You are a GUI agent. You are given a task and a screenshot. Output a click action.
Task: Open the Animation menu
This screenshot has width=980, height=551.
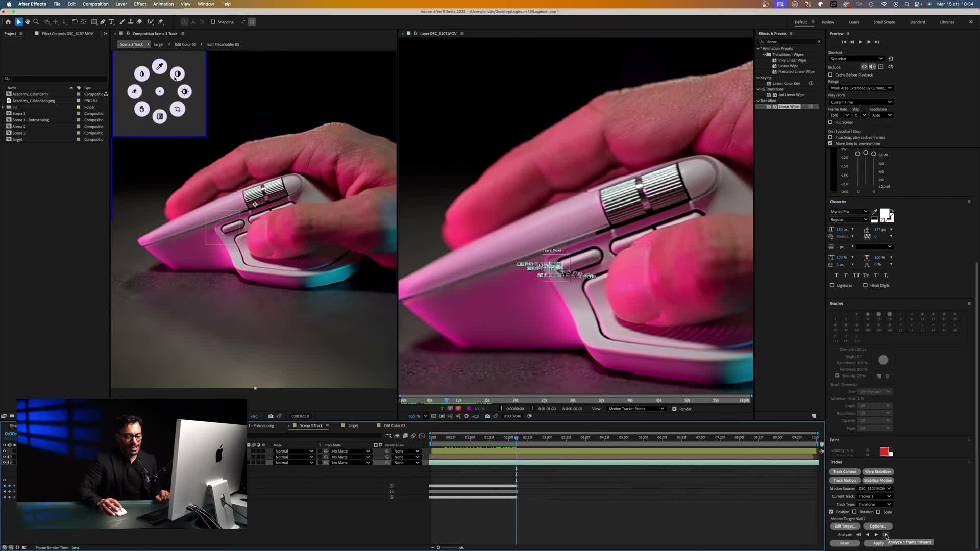pyautogui.click(x=163, y=4)
